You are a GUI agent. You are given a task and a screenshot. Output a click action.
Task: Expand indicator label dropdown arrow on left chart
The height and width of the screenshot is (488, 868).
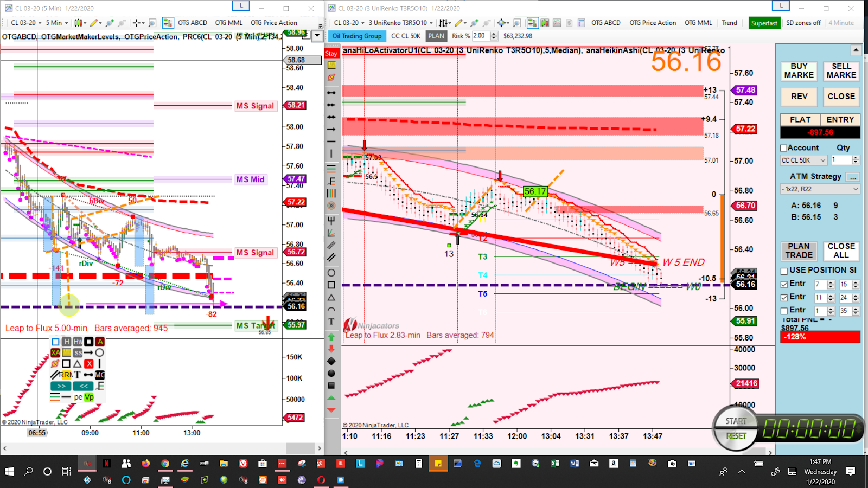[x=317, y=36]
